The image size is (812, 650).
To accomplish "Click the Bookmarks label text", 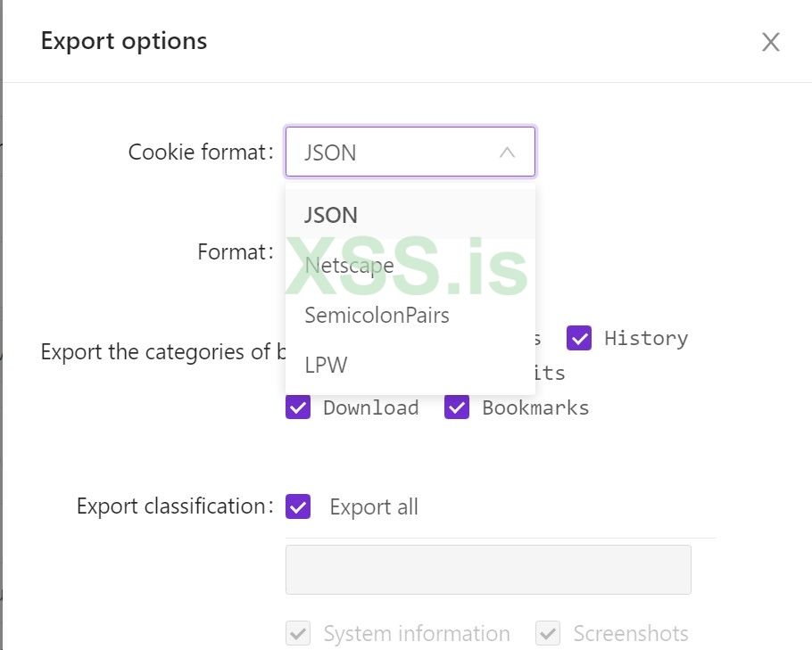I will pos(535,407).
